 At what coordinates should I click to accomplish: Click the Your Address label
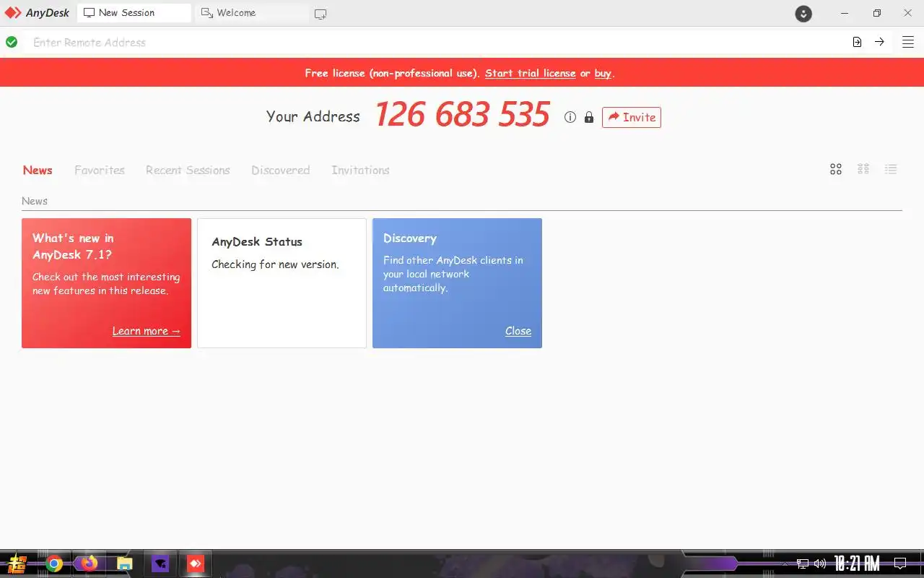(x=313, y=116)
